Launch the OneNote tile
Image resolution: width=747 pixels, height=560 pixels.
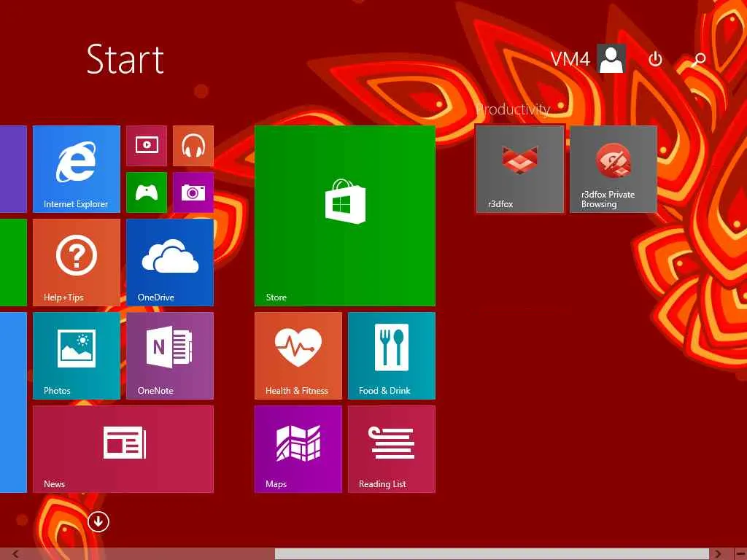tap(169, 356)
